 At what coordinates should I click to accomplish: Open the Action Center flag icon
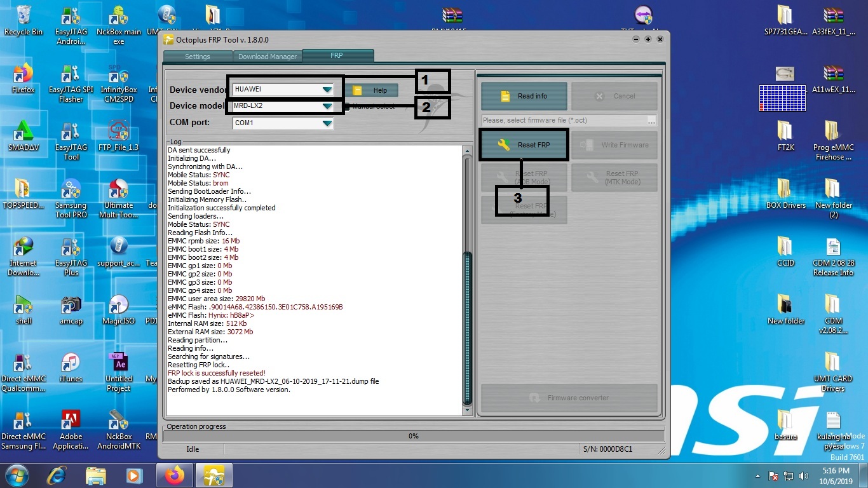tap(774, 476)
